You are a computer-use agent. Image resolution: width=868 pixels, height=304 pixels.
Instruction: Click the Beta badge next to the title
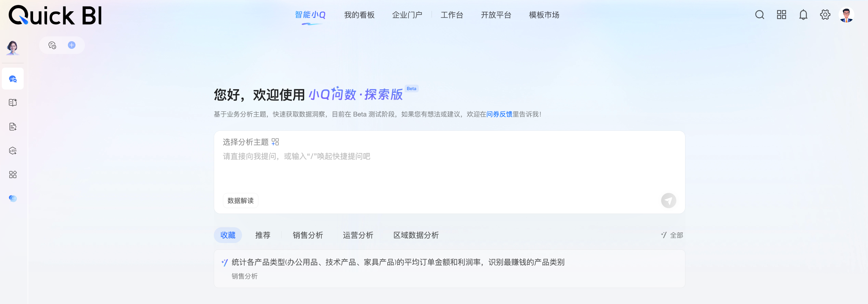[412, 89]
